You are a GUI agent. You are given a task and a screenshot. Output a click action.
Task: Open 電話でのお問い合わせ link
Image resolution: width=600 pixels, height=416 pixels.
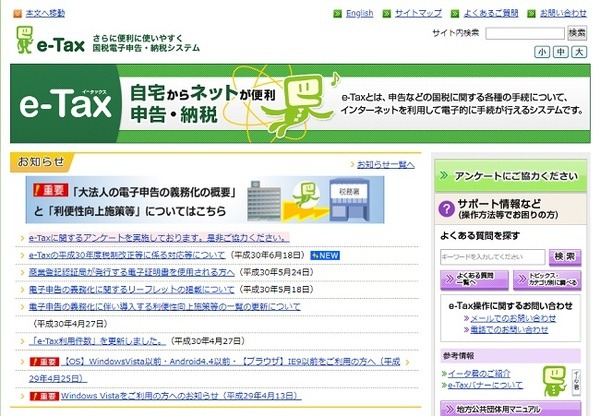509,330
